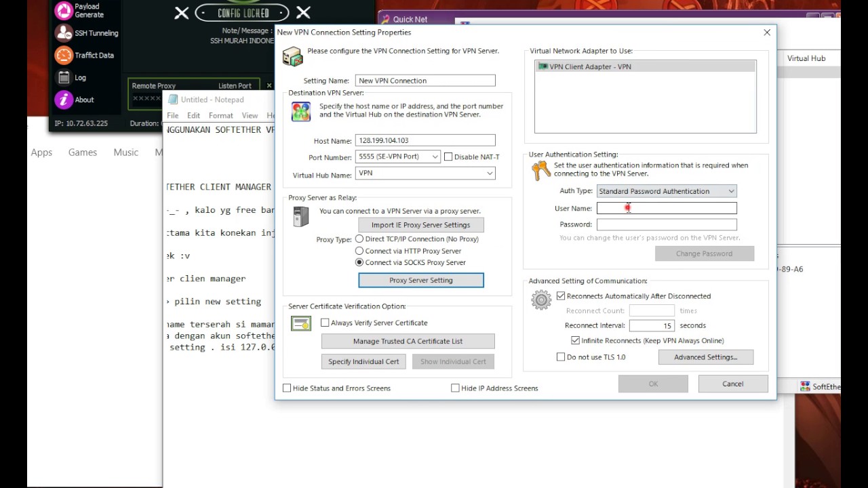Screen dimensions: 868x488
Task: Click the Remote Proxy masked field
Action: (x=147, y=99)
